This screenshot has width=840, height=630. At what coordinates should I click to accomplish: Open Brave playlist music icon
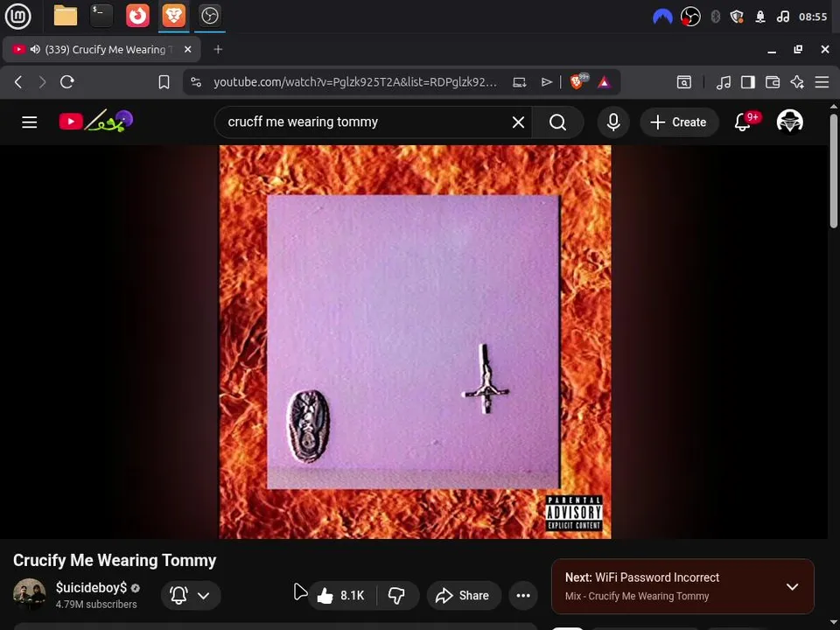coord(724,82)
